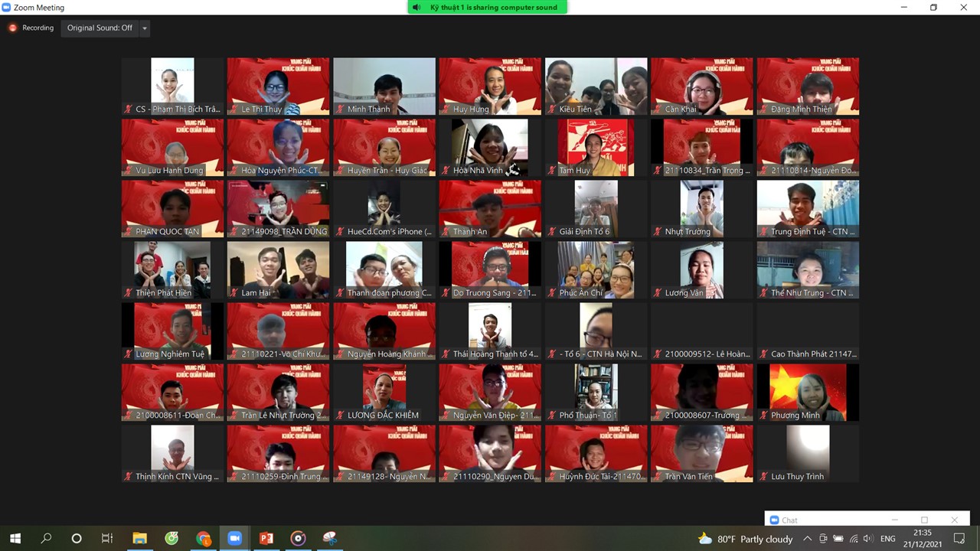The image size is (980, 551).
Task: Click the name label 'Phổ Thuận- Tổ 1'
Action: [588, 416]
